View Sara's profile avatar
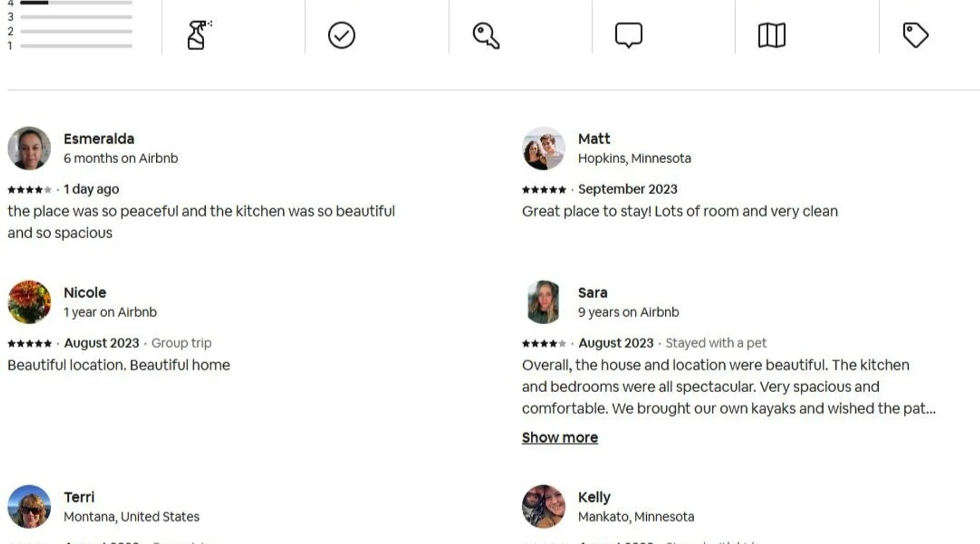Viewport: 980px width, 544px height. (x=543, y=302)
